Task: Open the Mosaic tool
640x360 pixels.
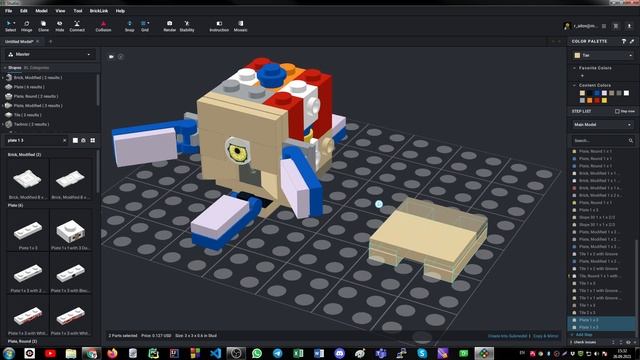Action: click(240, 26)
